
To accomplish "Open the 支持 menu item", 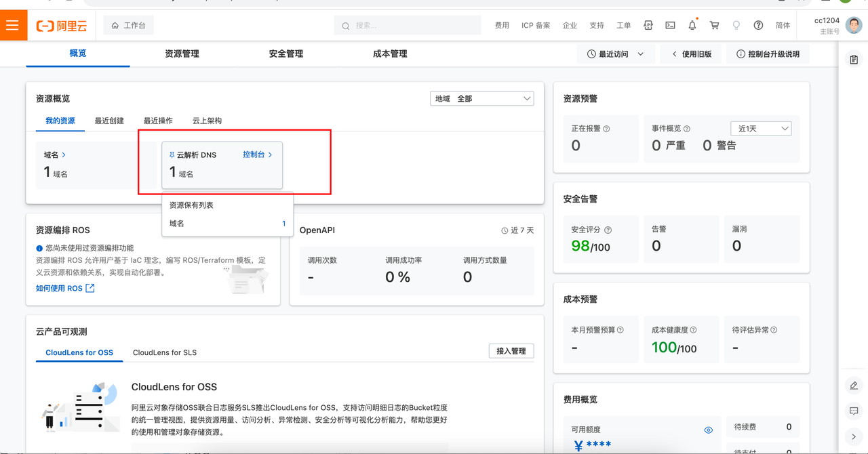I will tap(597, 26).
